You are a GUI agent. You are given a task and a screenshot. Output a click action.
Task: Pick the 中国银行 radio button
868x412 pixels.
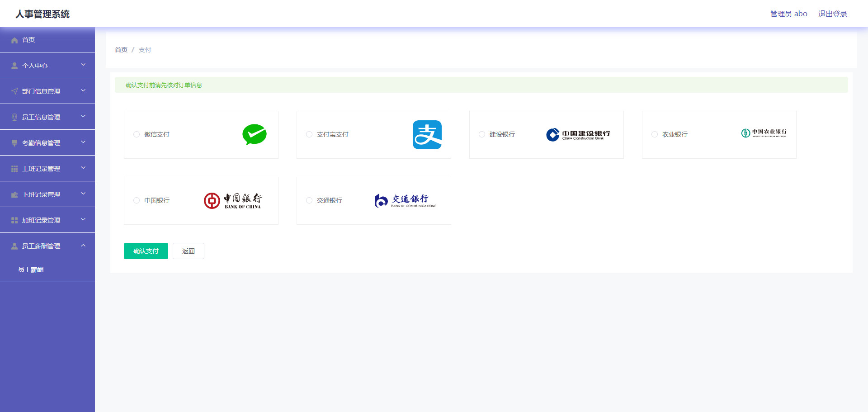(137, 200)
